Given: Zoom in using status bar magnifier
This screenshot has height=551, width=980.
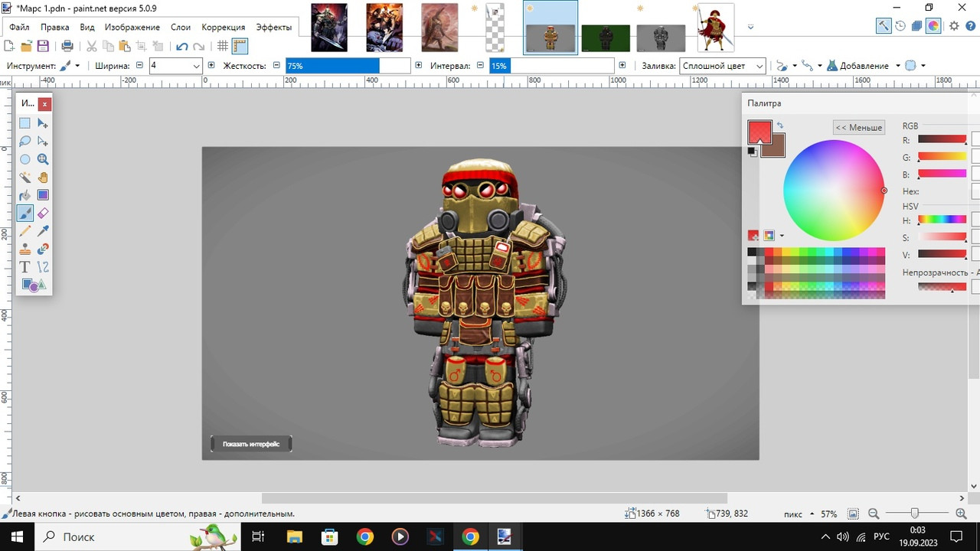Looking at the screenshot, I should tap(962, 514).
